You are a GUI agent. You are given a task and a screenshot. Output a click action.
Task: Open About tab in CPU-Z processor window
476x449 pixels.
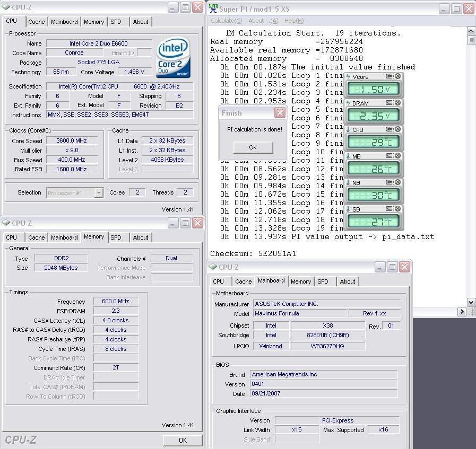coord(141,22)
